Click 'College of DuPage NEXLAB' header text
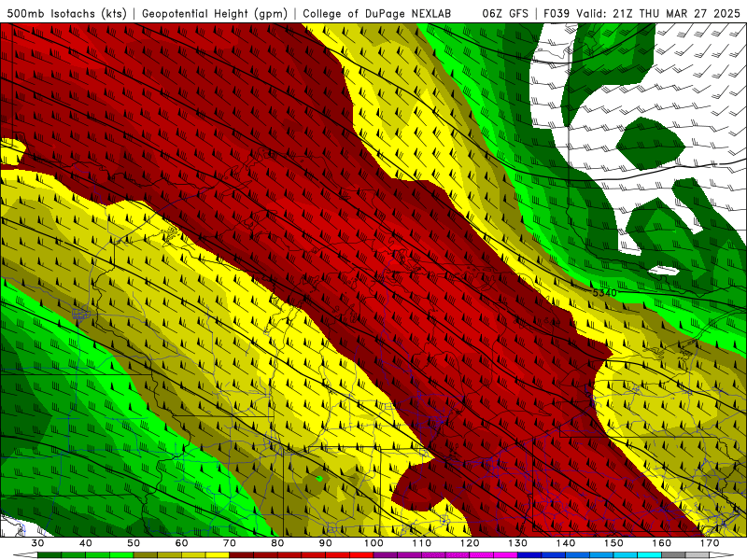Screen dimensions: 747x560 tap(377, 13)
